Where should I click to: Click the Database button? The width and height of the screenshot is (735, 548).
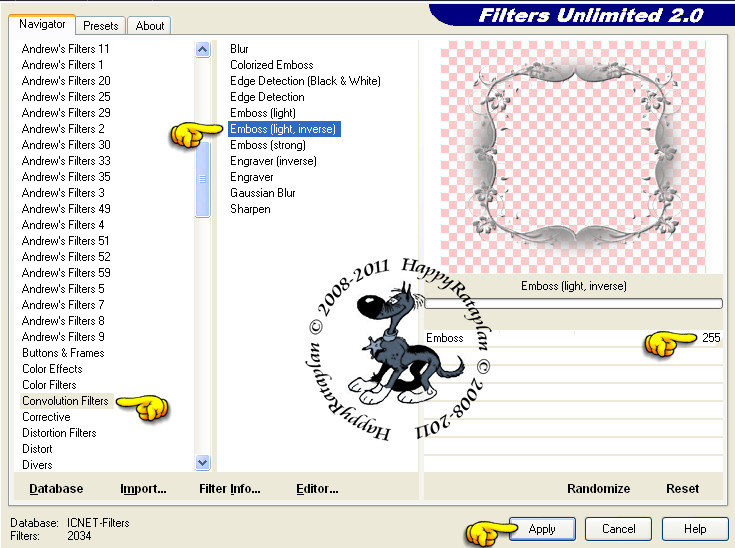click(x=56, y=488)
